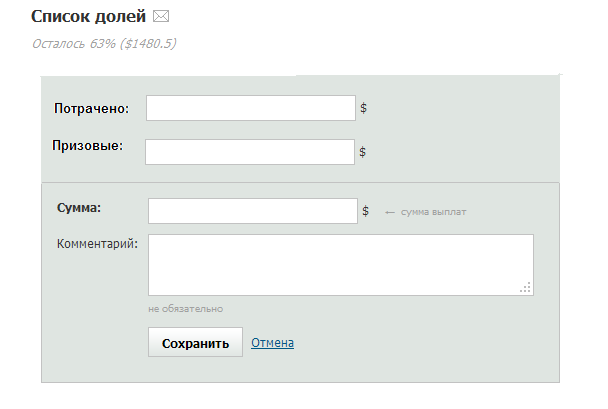Click the Сумма label

(80, 207)
